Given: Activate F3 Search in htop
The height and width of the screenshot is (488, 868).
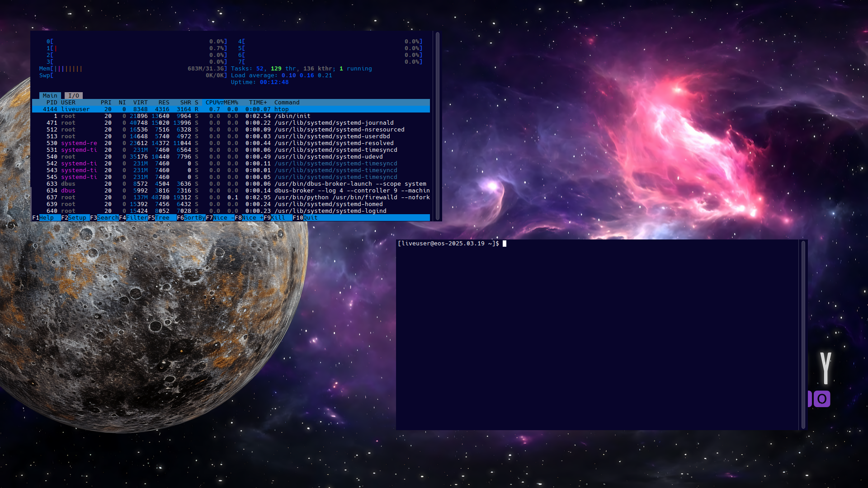Looking at the screenshot, I should [x=104, y=218].
